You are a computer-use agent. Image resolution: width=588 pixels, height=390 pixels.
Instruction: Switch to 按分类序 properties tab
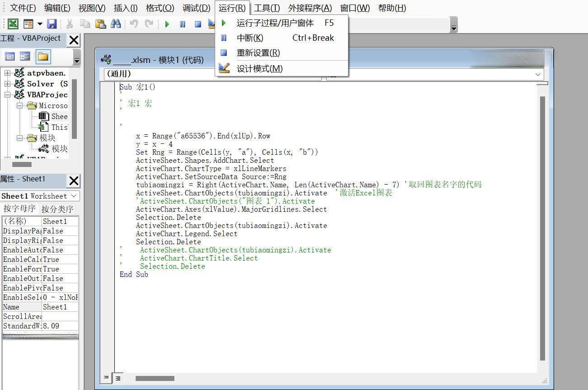point(57,209)
